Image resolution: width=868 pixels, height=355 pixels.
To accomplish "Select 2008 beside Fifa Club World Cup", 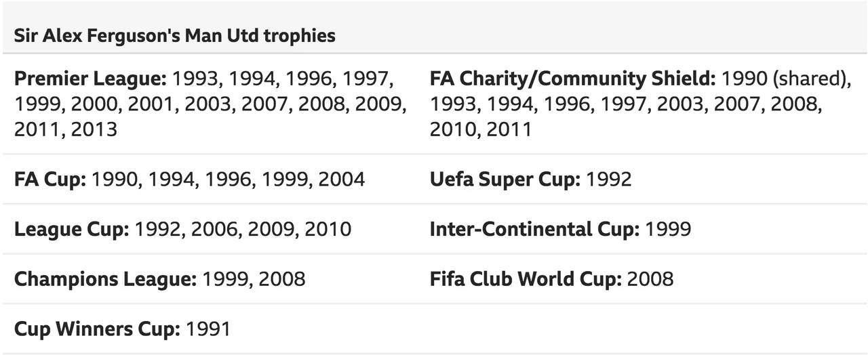I will (650, 278).
